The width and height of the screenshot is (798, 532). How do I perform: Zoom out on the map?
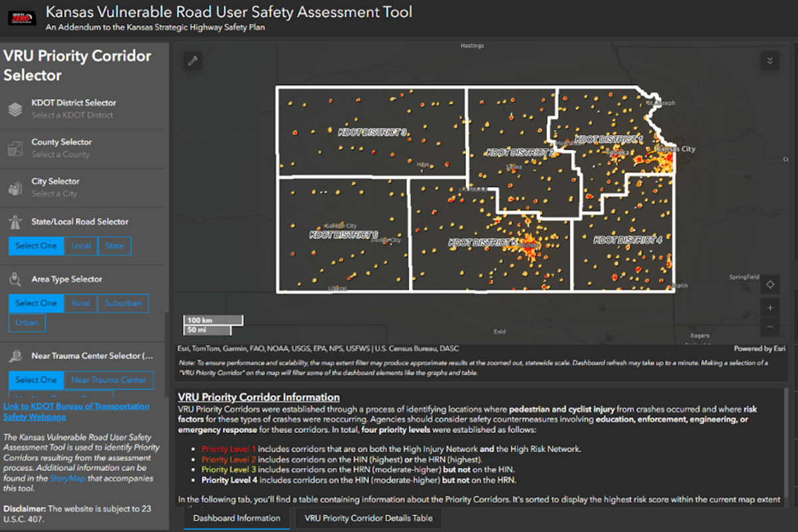[769, 327]
